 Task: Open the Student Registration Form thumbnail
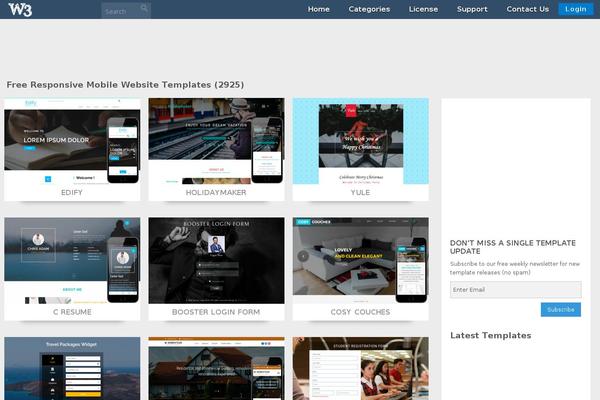pos(360,368)
